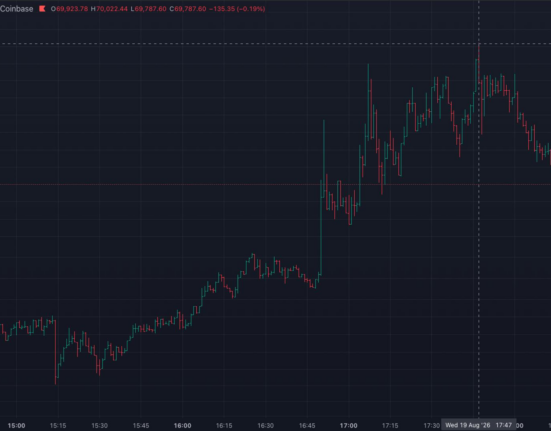Click the Coinbase exchange label
Viewport: 551px width, 431px height.
click(17, 9)
